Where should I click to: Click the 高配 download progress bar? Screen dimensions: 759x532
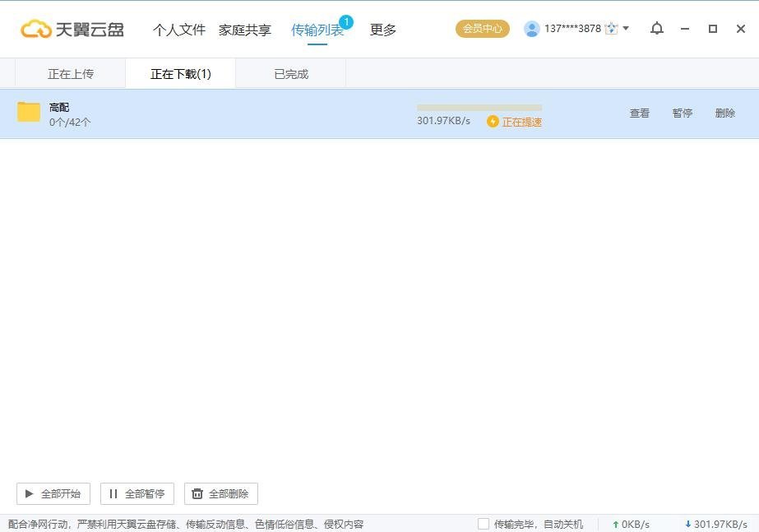click(479, 108)
